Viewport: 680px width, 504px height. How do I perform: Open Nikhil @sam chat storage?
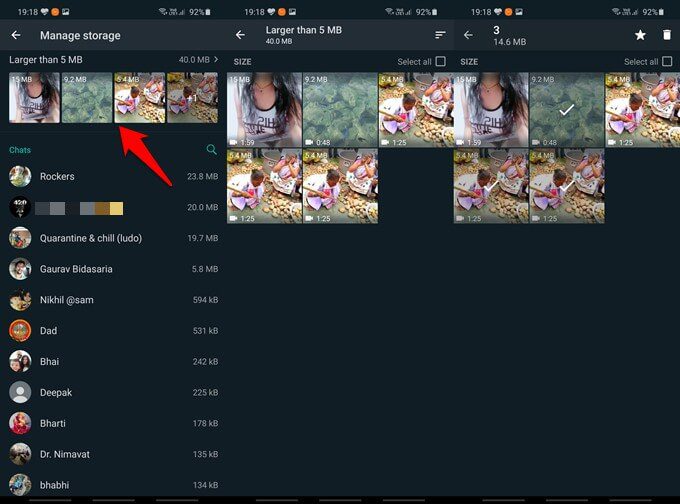[x=113, y=300]
